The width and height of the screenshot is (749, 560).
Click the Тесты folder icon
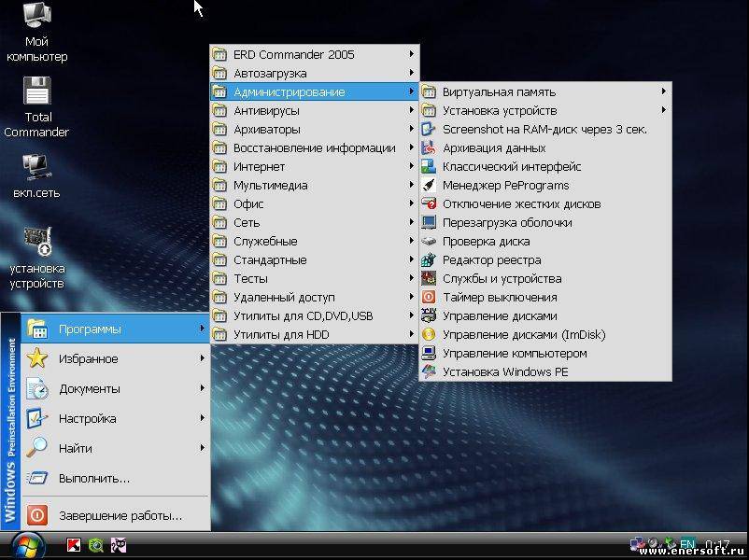pyautogui.click(x=219, y=278)
